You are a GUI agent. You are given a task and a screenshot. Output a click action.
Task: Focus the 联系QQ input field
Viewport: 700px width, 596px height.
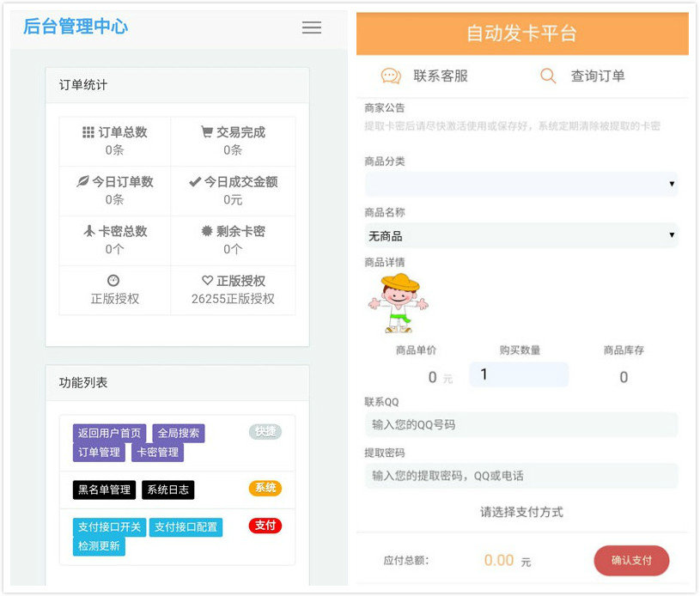click(521, 424)
